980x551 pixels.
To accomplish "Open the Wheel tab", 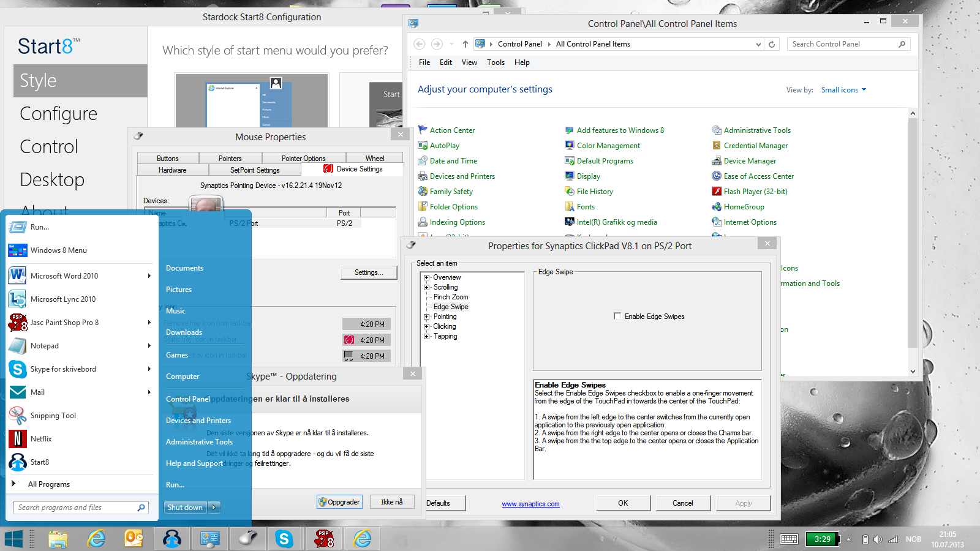I will click(375, 159).
